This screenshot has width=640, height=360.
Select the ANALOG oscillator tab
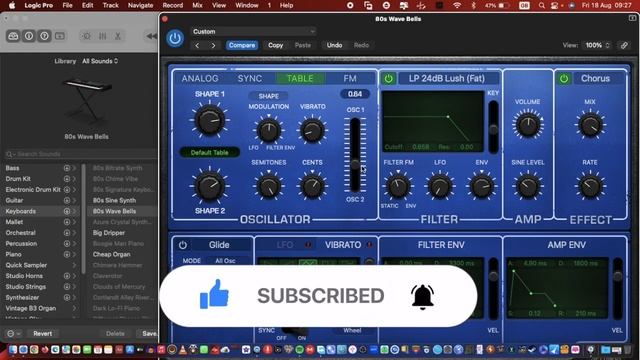tap(200, 78)
